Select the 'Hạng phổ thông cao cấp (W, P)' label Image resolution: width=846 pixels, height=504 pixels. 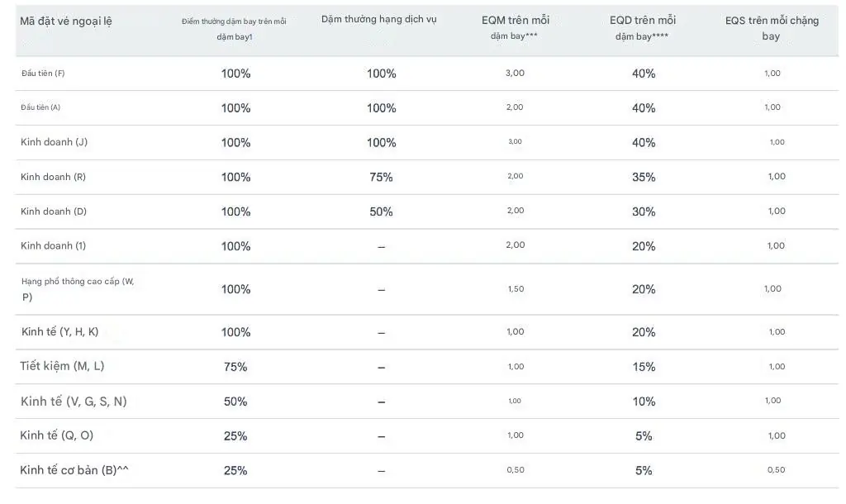[77, 288]
